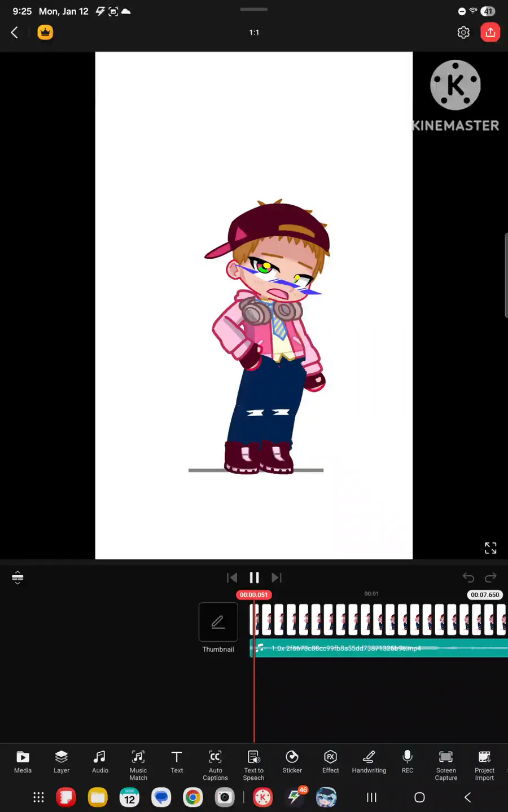This screenshot has height=812, width=508.
Task: Open the yellow files app in taskbar
Action: click(x=98, y=797)
